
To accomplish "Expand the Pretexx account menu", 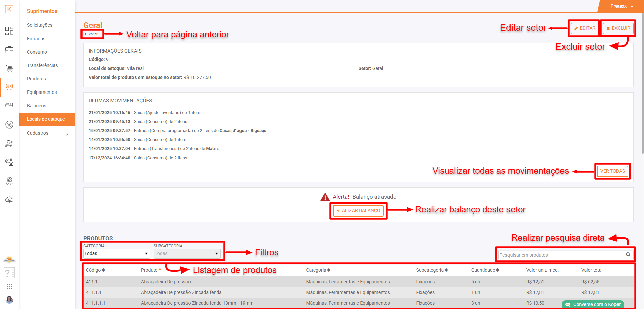I will pos(622,6).
